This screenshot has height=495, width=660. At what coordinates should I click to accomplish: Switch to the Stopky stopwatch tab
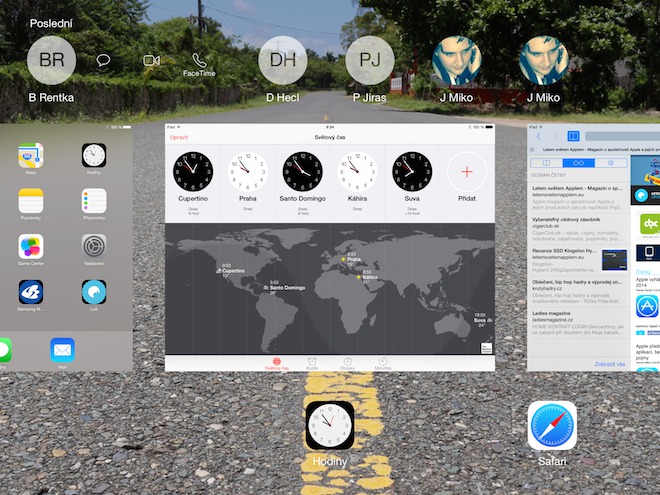coord(347,364)
